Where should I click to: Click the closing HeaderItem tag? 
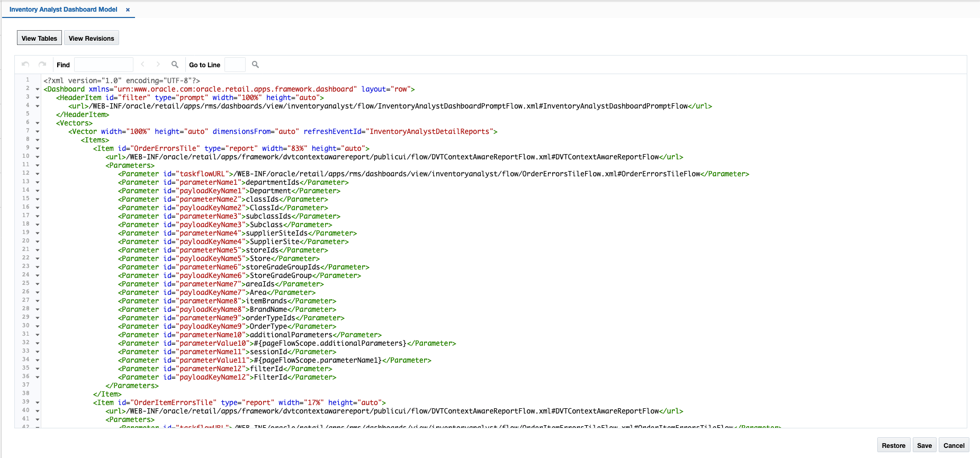click(83, 114)
